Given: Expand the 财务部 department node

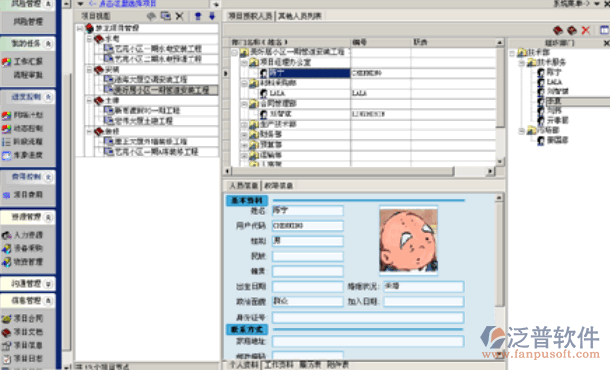Looking at the screenshot, I should click(244, 135).
